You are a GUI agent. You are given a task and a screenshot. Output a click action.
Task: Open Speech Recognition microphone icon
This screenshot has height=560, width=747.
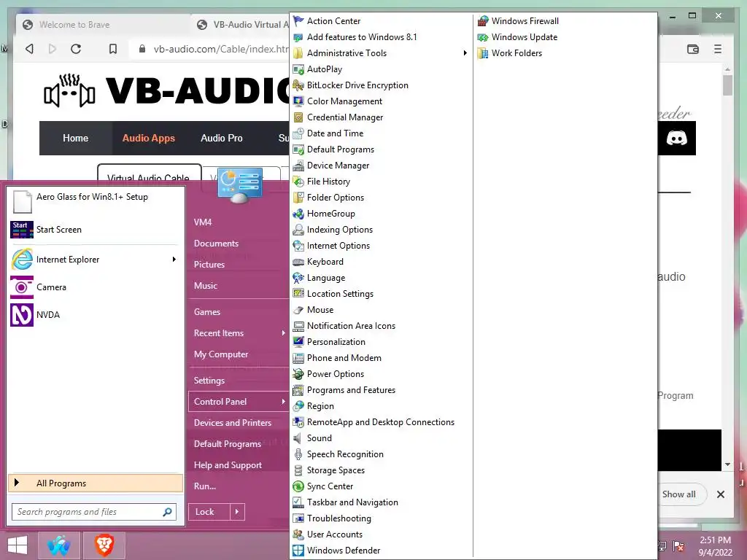tap(298, 454)
